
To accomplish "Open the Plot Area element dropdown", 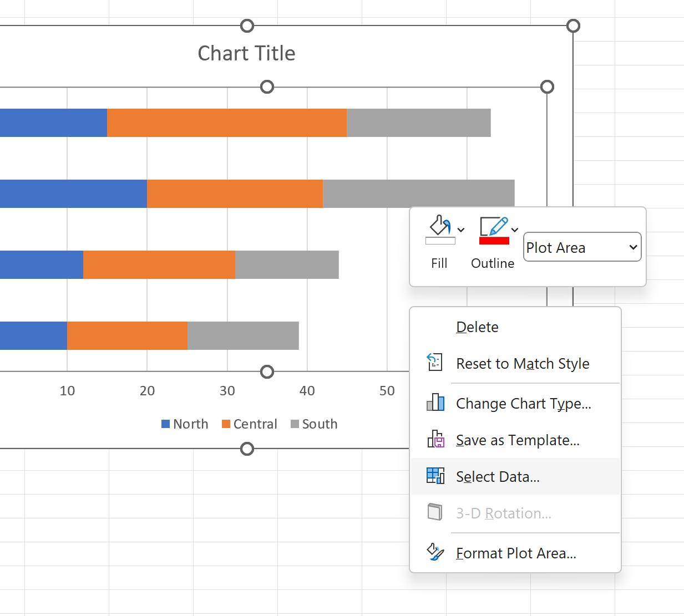I will point(582,247).
